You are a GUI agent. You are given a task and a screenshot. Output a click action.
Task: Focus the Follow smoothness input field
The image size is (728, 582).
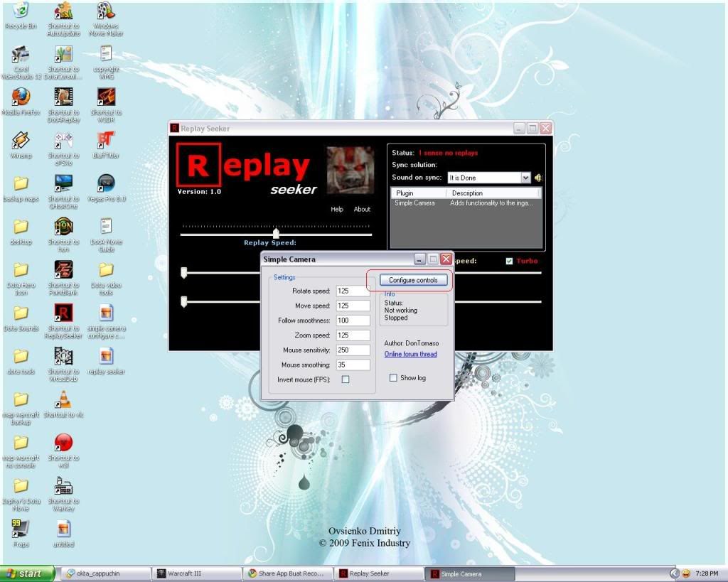click(353, 320)
